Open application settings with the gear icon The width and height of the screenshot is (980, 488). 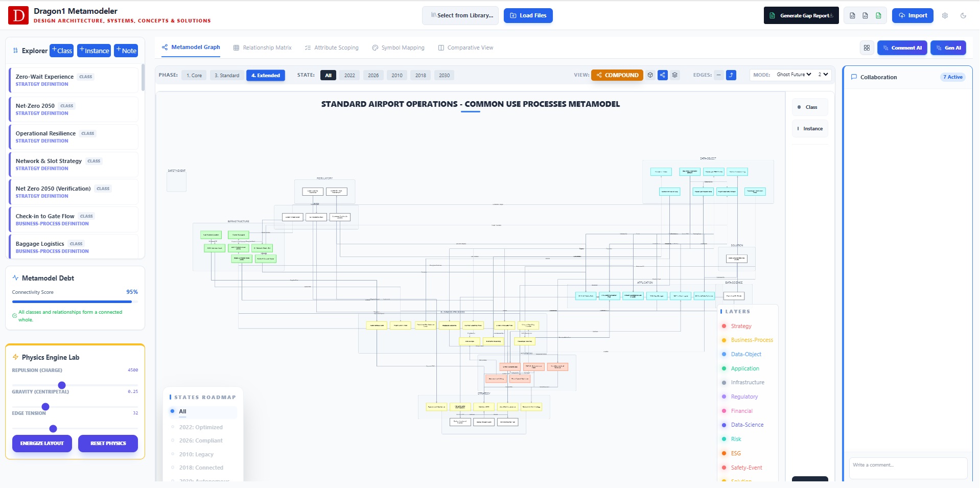click(x=945, y=16)
